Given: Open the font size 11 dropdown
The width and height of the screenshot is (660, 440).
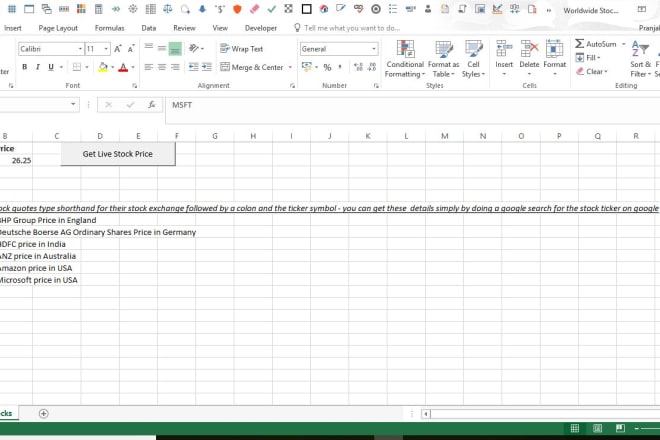Looking at the screenshot, I should point(106,49).
